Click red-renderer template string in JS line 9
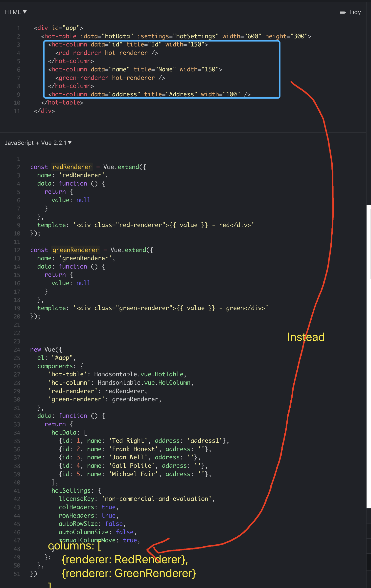Viewport: 371px width, 588px height. pos(164,225)
